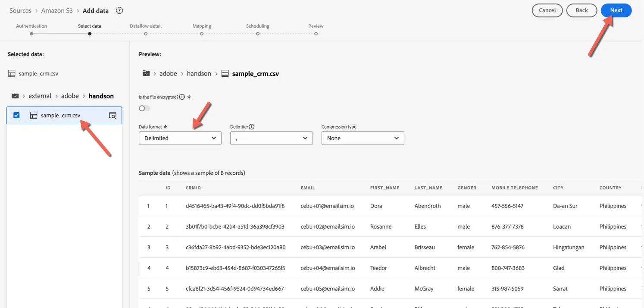Open the Delimiter dropdown
The height and width of the screenshot is (308, 644).
coord(272,138)
